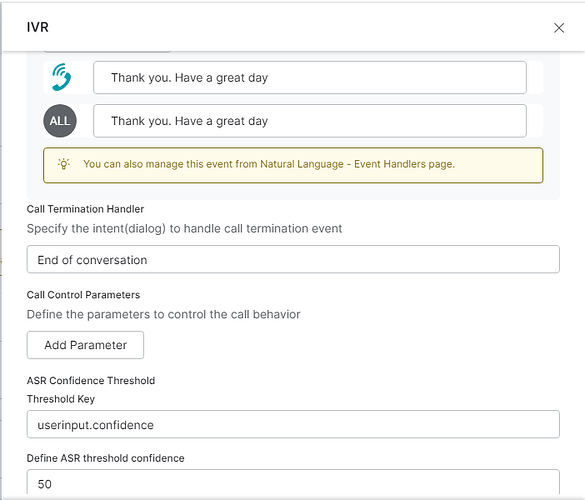Click the Threshold Key label

pos(61,399)
